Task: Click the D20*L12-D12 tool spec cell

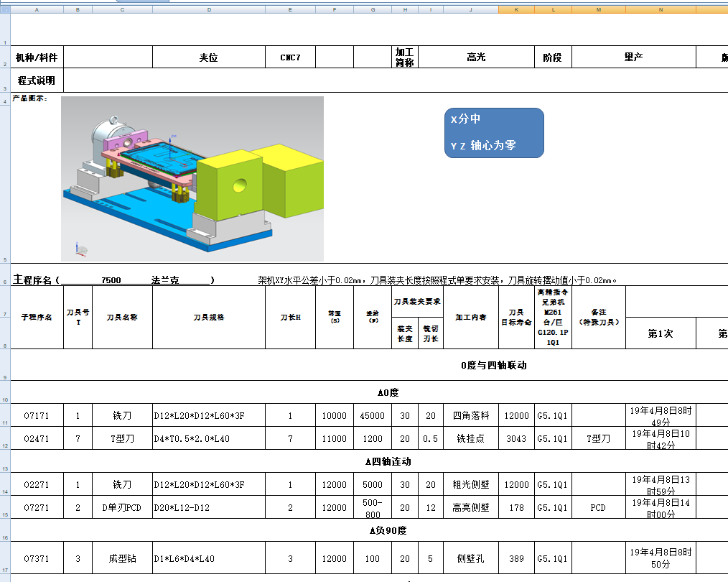Action: [209, 507]
